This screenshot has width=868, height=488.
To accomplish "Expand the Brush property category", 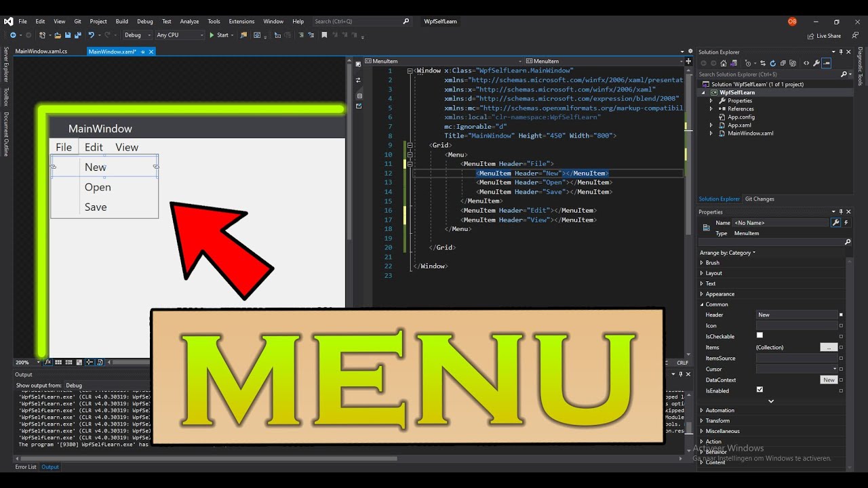I will coord(702,263).
